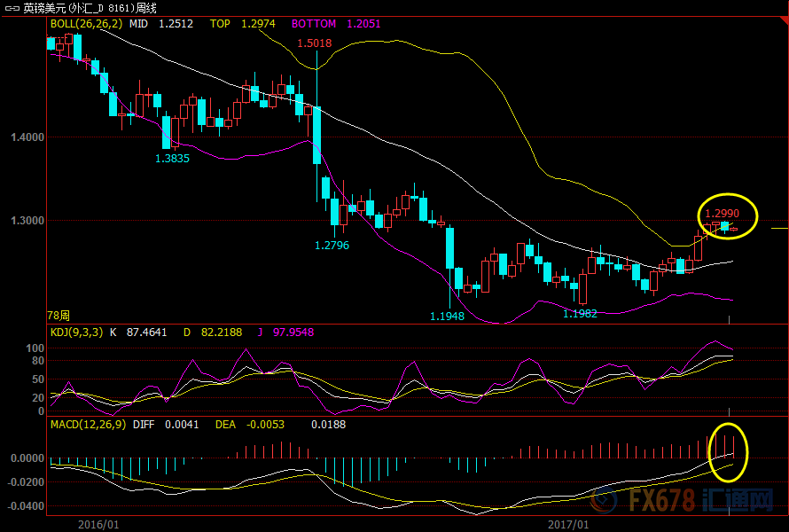Select the 1.1948 low price label
Viewport: 789px width, 532px height.
[x=447, y=316]
